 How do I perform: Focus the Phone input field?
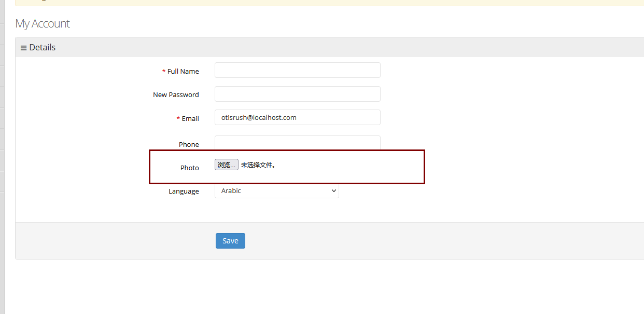click(298, 143)
